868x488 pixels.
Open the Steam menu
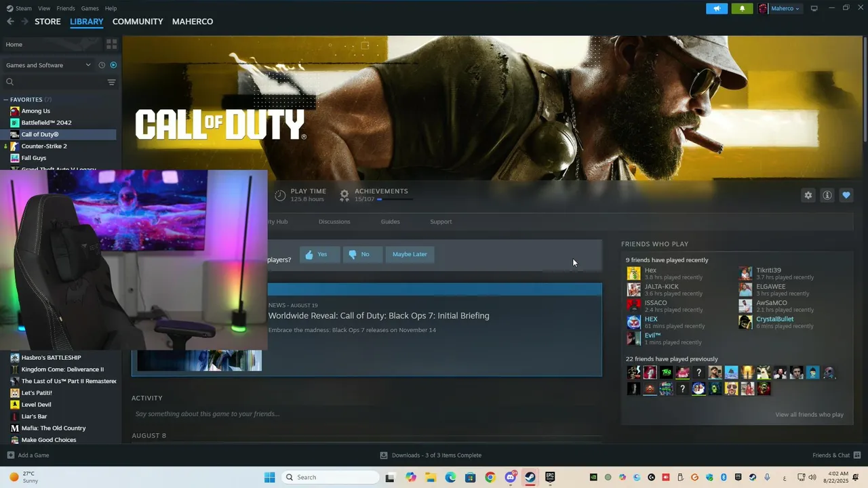click(x=19, y=8)
